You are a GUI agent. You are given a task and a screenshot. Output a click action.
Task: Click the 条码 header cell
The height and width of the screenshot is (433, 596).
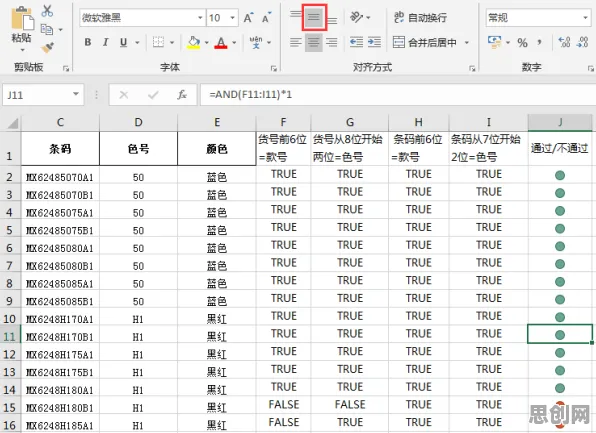point(60,149)
